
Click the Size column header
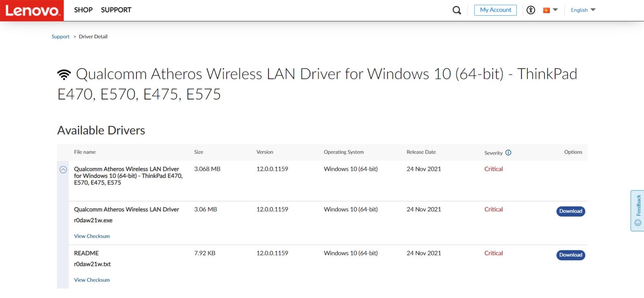click(199, 152)
